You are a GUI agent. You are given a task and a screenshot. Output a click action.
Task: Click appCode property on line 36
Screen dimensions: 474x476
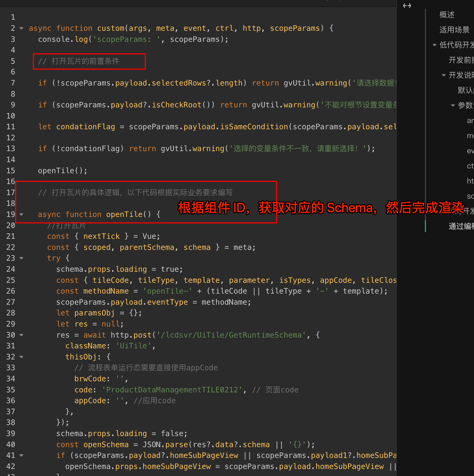[x=90, y=401]
